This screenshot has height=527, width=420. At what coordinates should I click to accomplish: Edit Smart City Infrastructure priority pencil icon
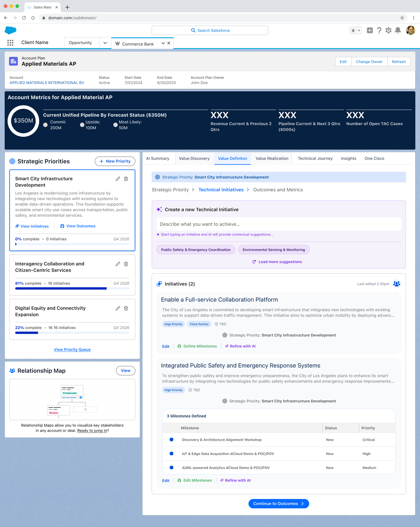118,179
